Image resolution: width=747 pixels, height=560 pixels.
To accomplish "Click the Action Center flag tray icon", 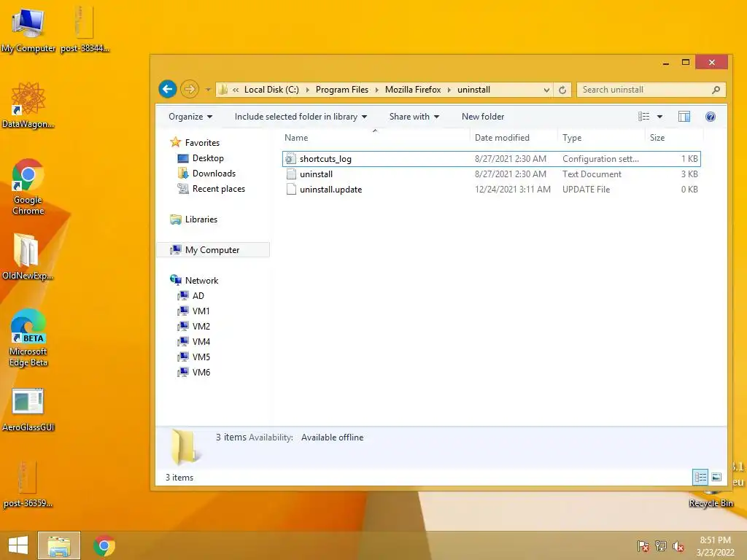I will (x=643, y=545).
